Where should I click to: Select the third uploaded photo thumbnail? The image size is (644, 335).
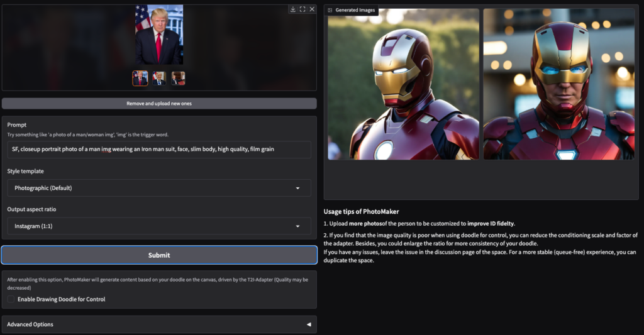click(178, 79)
